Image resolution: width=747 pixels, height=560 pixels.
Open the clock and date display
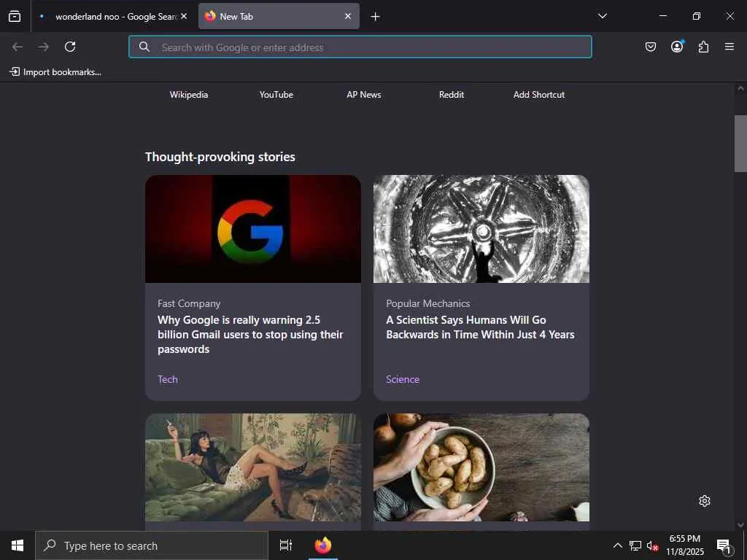click(x=684, y=545)
